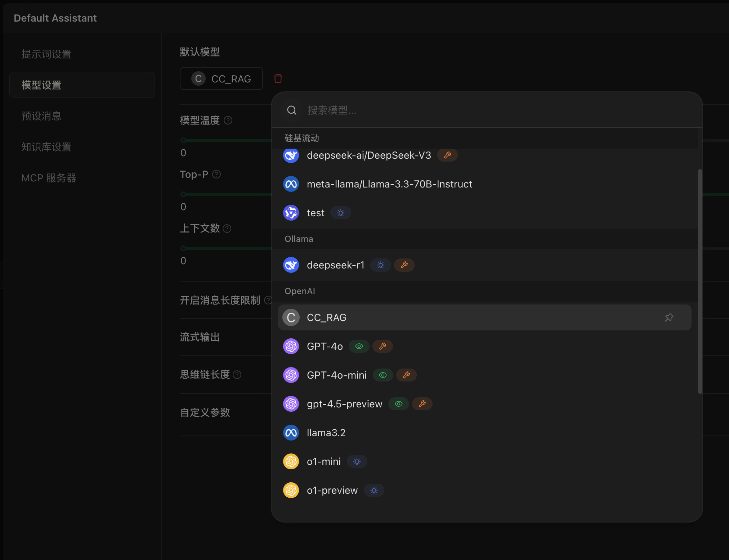
Task: Click the pin icon on CC_RAG row
Action: coord(669,317)
